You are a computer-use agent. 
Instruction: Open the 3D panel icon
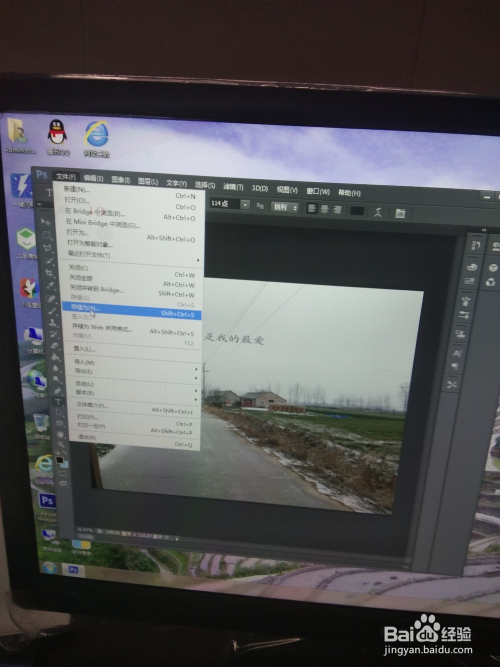point(493,268)
